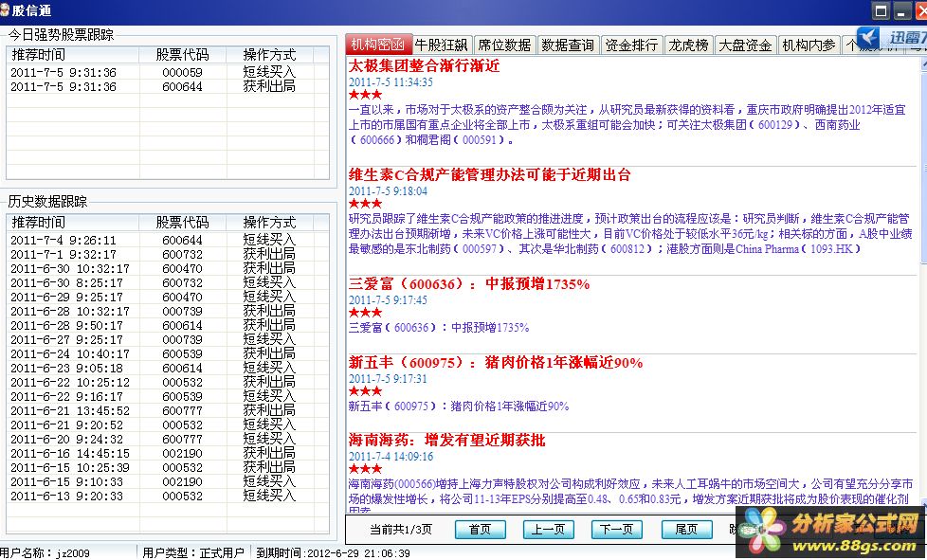Select history row 2011-6-15 9:10:33
The image size is (927, 560).
(x=168, y=482)
